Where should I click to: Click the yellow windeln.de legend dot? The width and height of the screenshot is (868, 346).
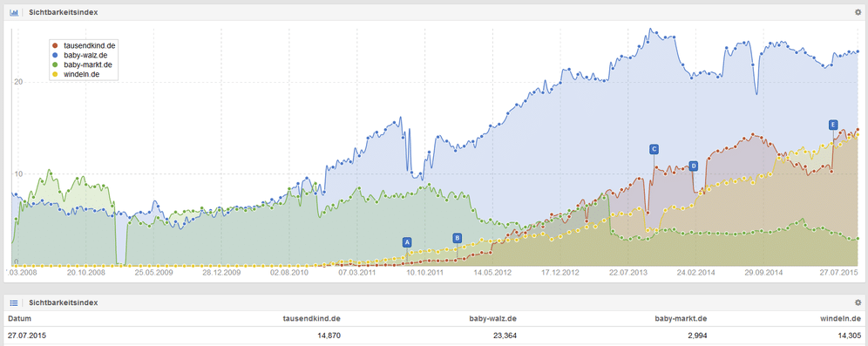tap(55, 73)
